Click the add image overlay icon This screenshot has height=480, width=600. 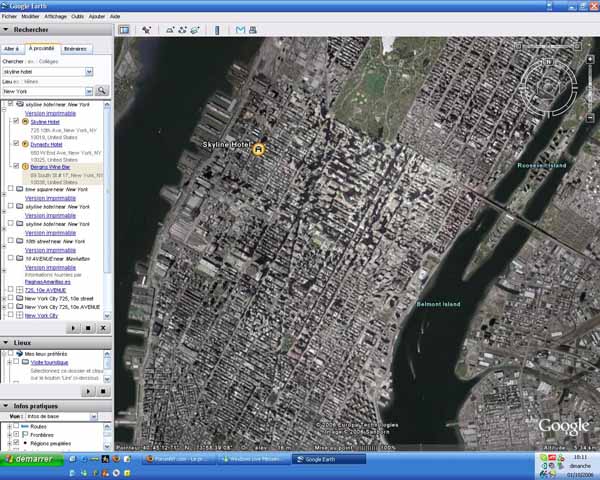tap(195, 29)
